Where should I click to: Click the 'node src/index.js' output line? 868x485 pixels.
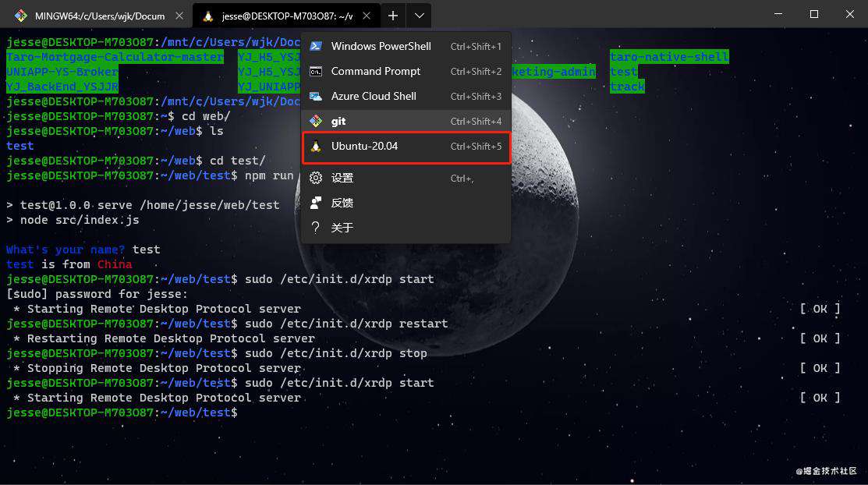point(73,220)
